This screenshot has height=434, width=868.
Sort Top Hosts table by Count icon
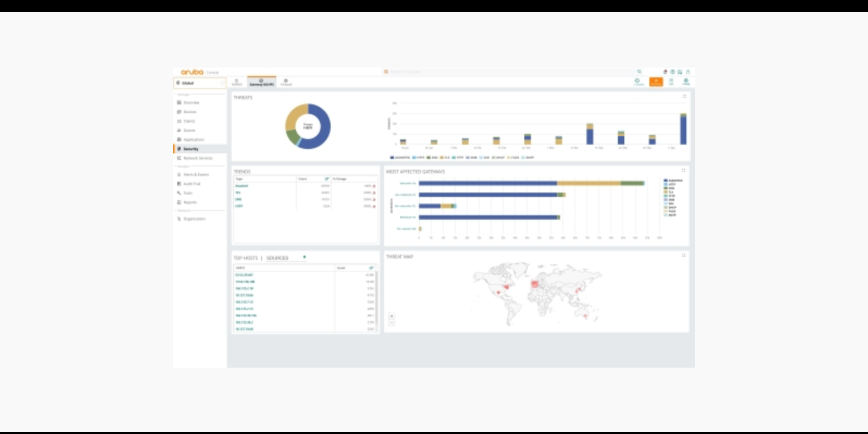click(371, 268)
